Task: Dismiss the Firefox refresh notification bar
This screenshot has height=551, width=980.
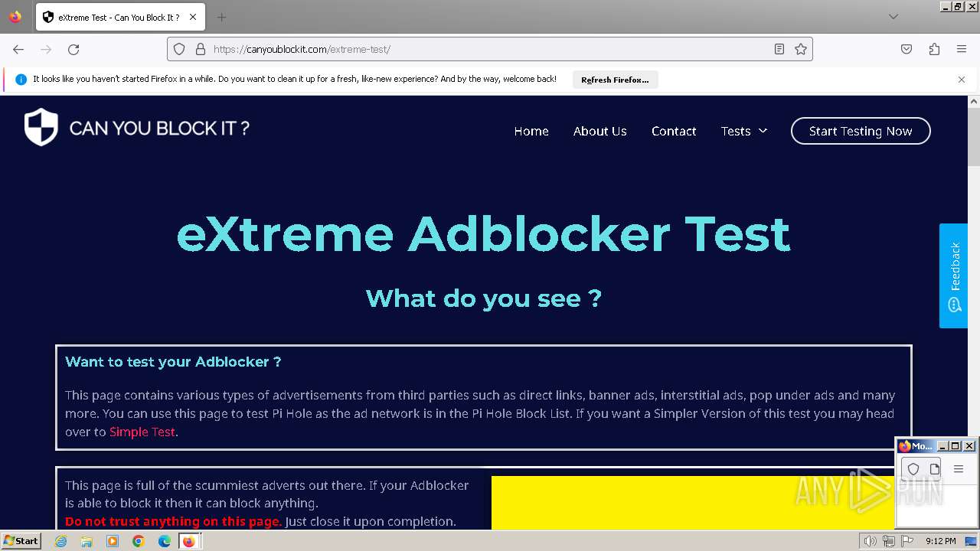Action: click(x=962, y=79)
